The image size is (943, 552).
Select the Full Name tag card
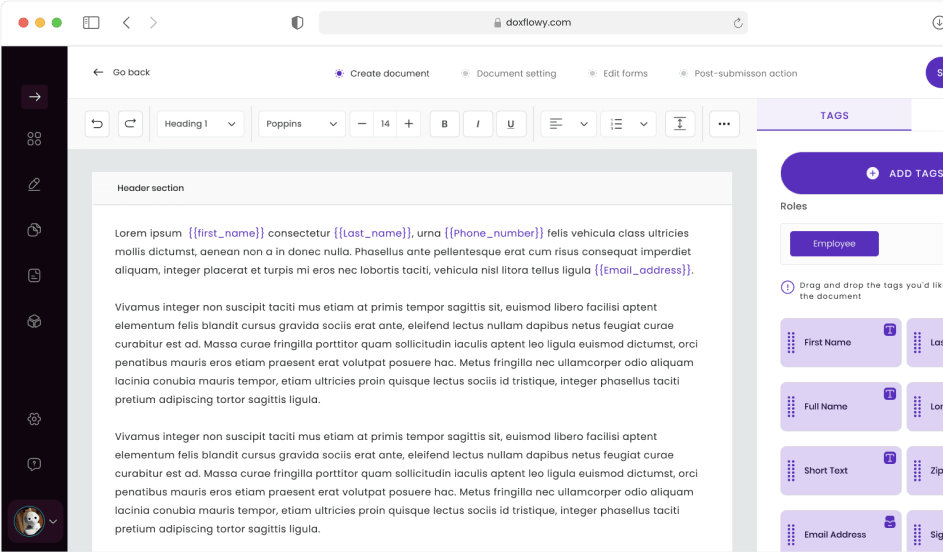(x=841, y=406)
